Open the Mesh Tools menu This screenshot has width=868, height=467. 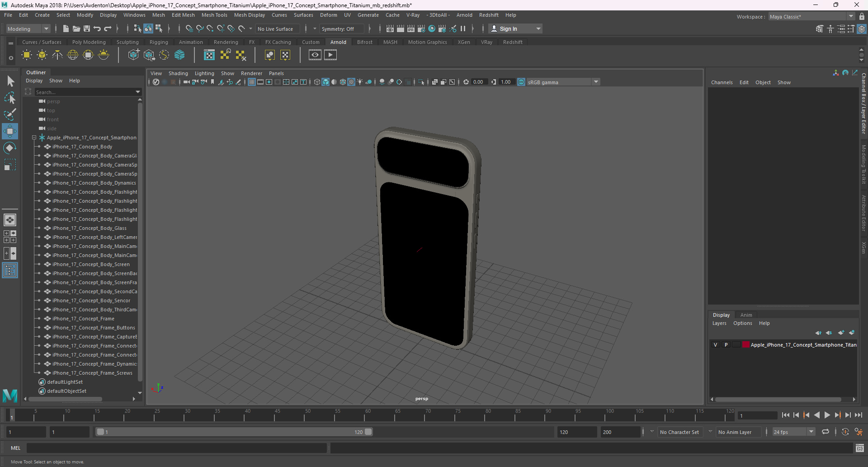(x=214, y=15)
